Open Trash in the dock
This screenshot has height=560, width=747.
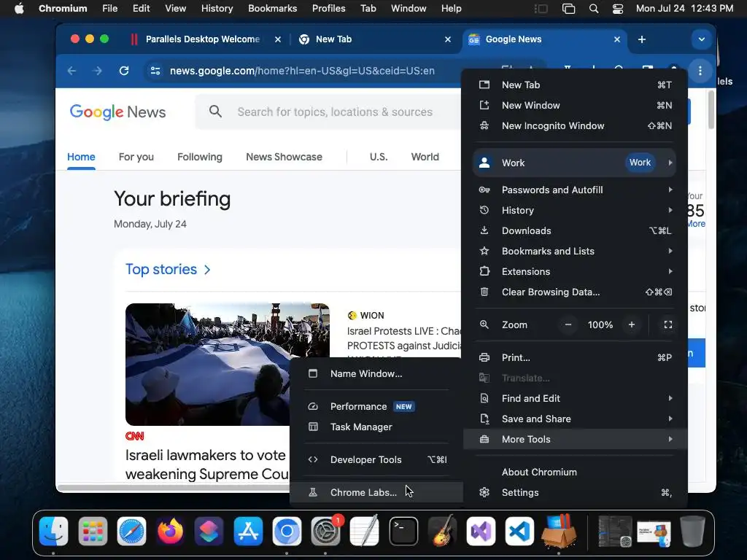coord(693,531)
